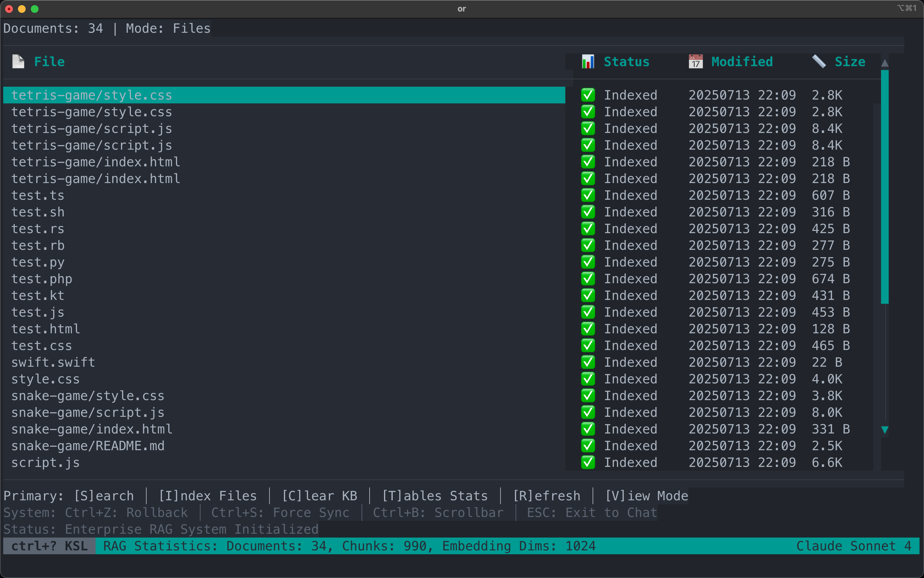The height and width of the screenshot is (578, 924).
Task: Click the green checkmark for test.php
Action: pos(588,279)
